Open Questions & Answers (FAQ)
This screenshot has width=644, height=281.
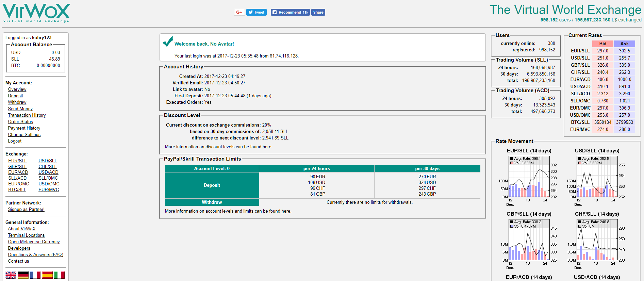(36, 255)
